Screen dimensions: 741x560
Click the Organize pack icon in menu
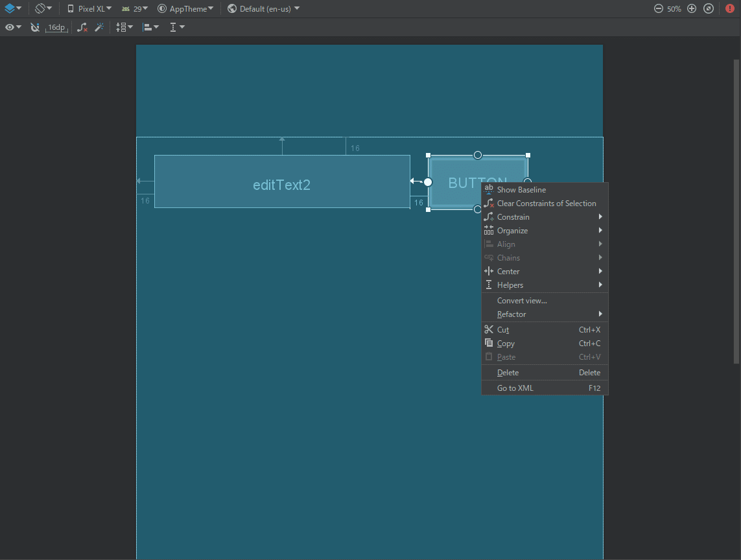tap(489, 230)
